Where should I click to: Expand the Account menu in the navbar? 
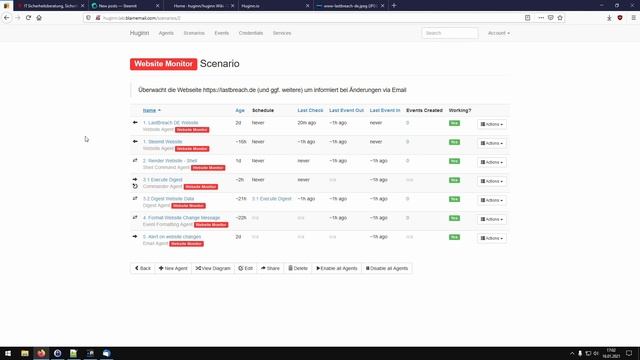498,33
